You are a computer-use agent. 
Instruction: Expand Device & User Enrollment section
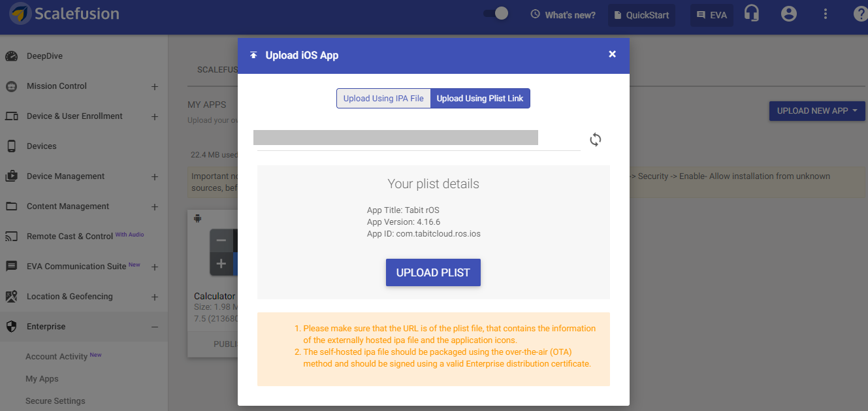155,116
